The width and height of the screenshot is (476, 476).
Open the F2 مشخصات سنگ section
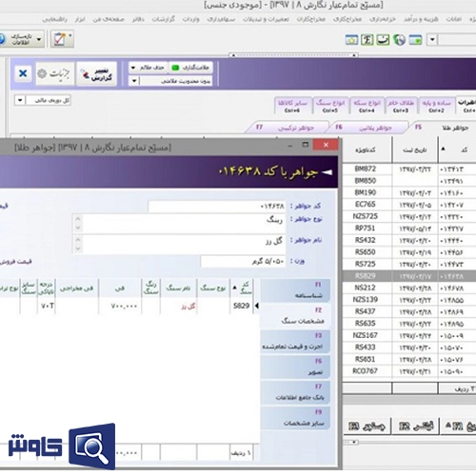click(295, 316)
